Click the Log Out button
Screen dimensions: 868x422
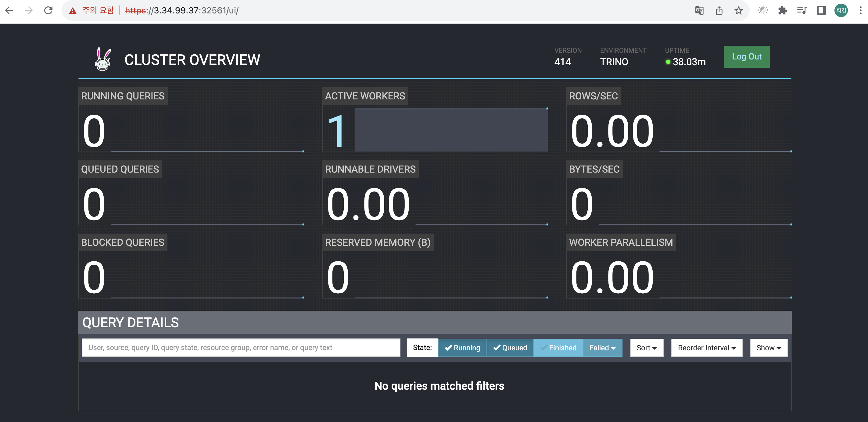746,57
